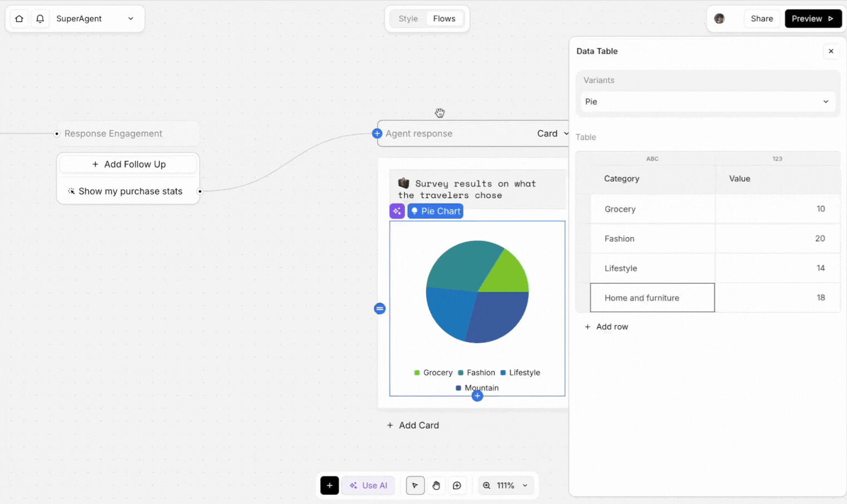Screen dimensions: 847x504
Task: Click the add comment tool icon
Action: point(457,486)
